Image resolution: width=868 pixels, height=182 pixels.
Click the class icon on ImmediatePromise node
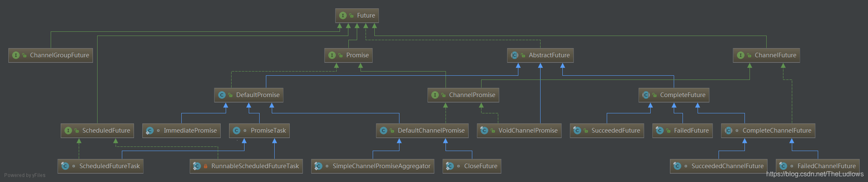[149, 131]
